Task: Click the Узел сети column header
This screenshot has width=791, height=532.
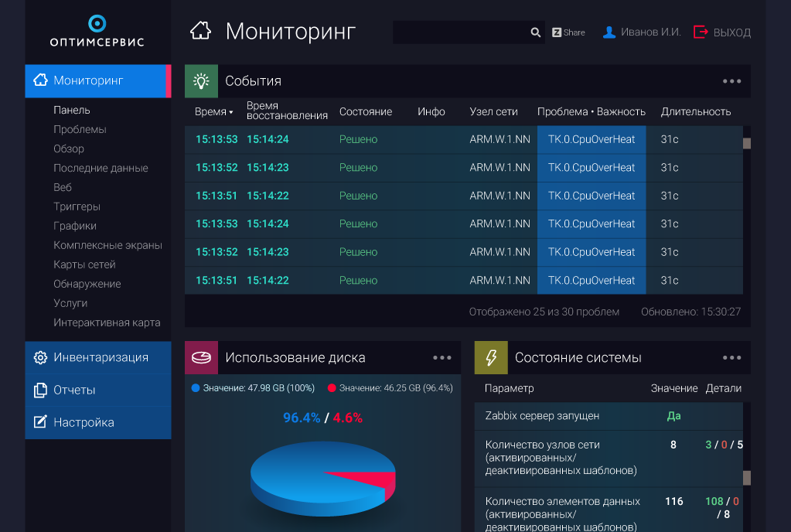Action: point(493,111)
